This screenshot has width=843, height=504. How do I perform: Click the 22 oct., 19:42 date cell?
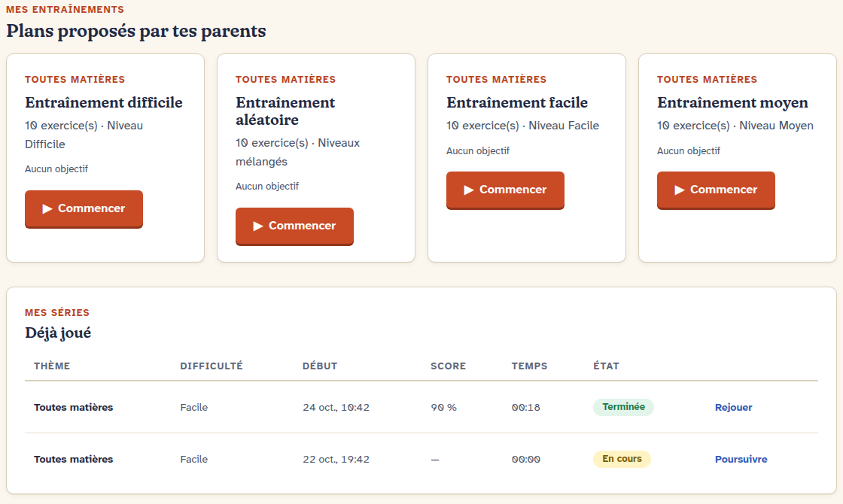pos(336,460)
